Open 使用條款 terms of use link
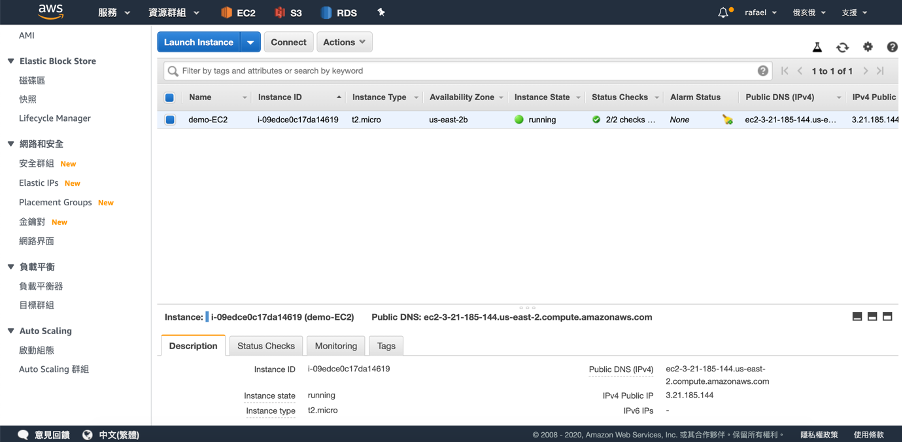Image resolution: width=902 pixels, height=442 pixels. pyautogui.click(x=869, y=435)
